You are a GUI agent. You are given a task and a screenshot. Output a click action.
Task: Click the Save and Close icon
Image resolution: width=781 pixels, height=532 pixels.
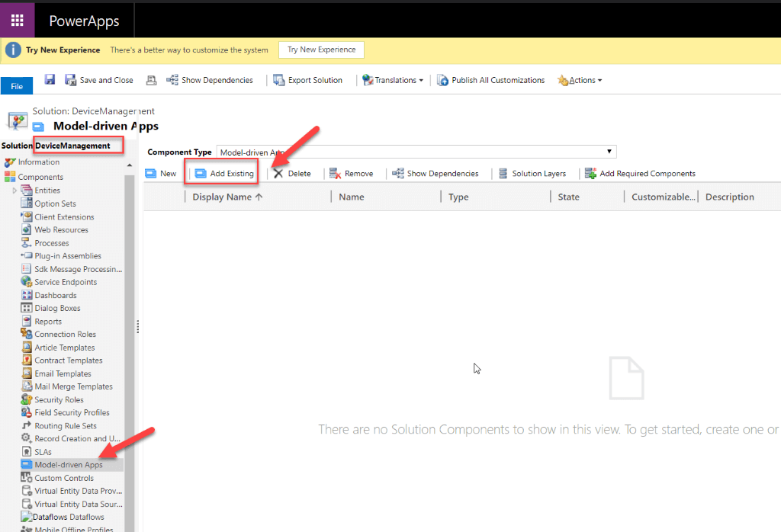[x=70, y=79]
